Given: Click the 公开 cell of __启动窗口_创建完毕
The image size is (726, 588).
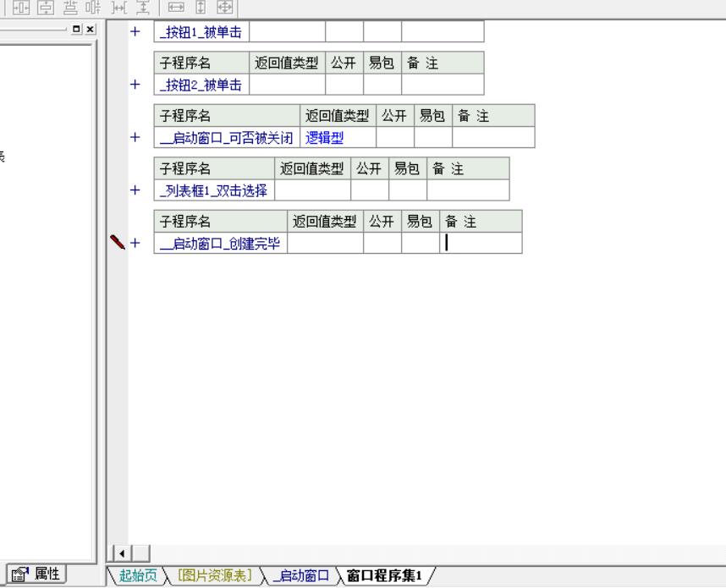Looking at the screenshot, I should click(382, 243).
